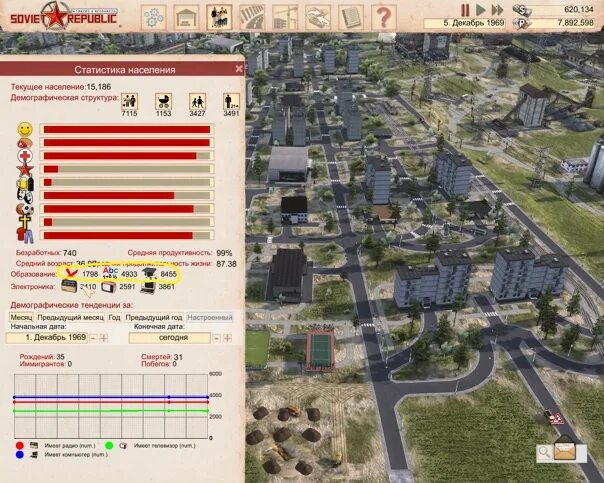
Task: Click the Abc basic education icon
Action: click(110, 273)
